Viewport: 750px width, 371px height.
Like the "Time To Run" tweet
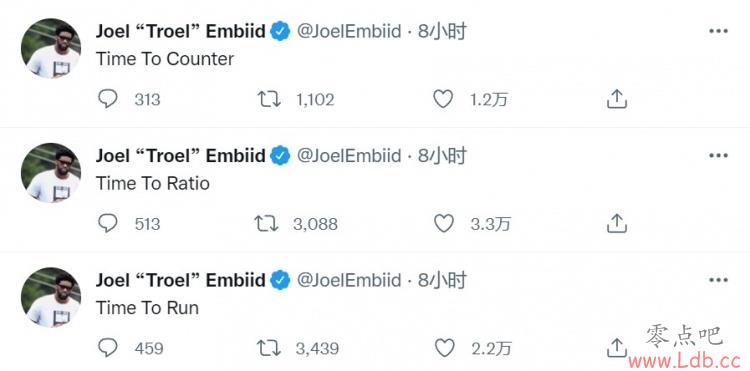[444, 348]
